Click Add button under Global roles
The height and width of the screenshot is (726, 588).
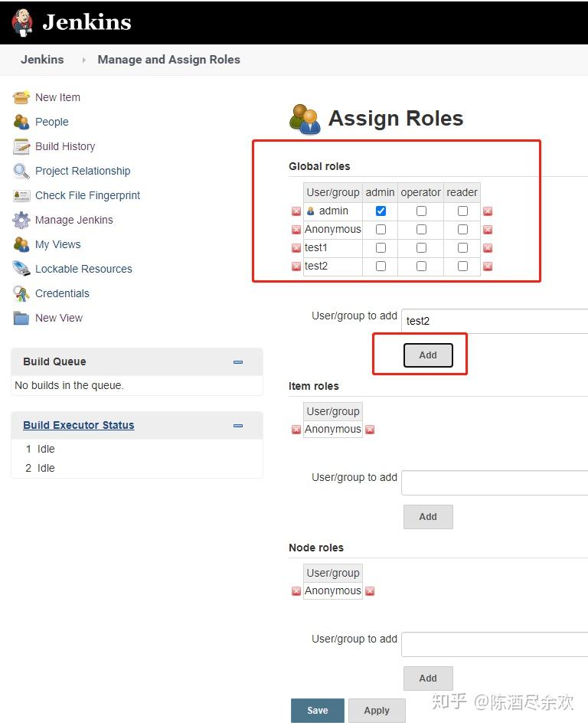click(x=428, y=355)
